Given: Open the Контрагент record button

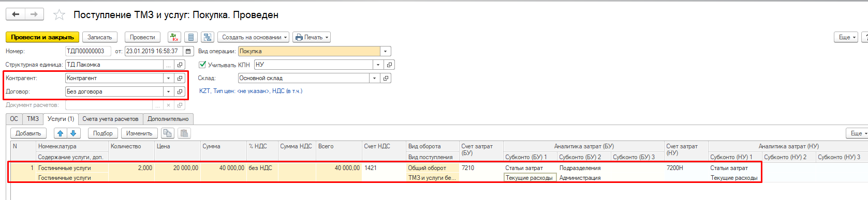Looking at the screenshot, I should click(180, 78).
